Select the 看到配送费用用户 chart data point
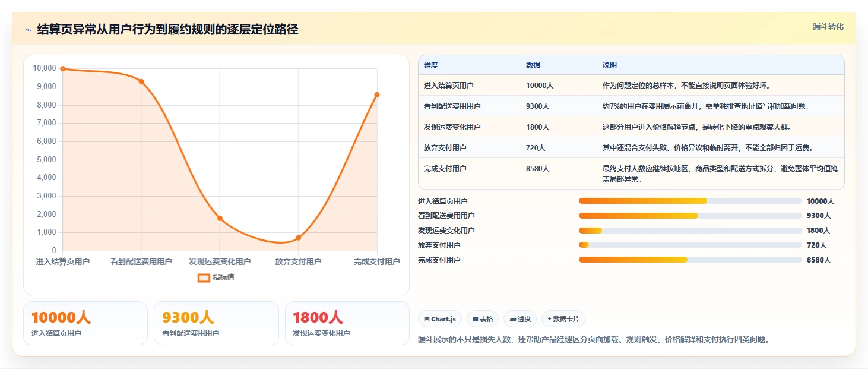The width and height of the screenshot is (868, 369). pyautogui.click(x=141, y=81)
